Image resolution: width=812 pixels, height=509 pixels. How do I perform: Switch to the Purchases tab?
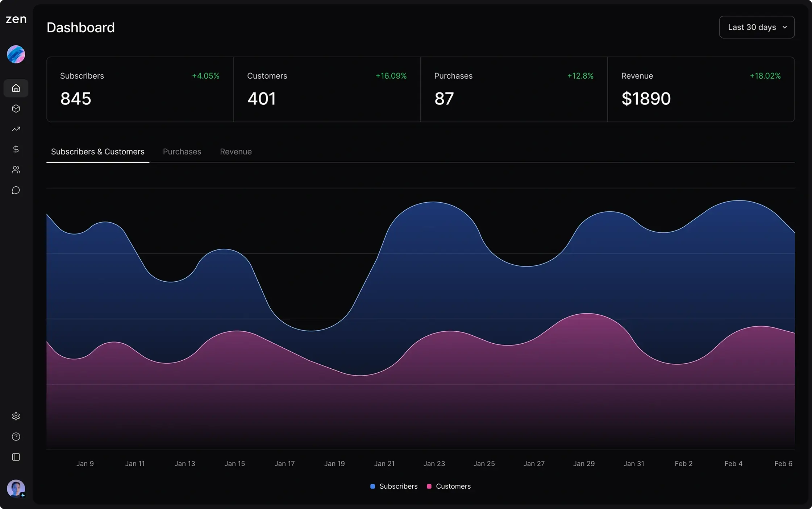pyautogui.click(x=182, y=152)
